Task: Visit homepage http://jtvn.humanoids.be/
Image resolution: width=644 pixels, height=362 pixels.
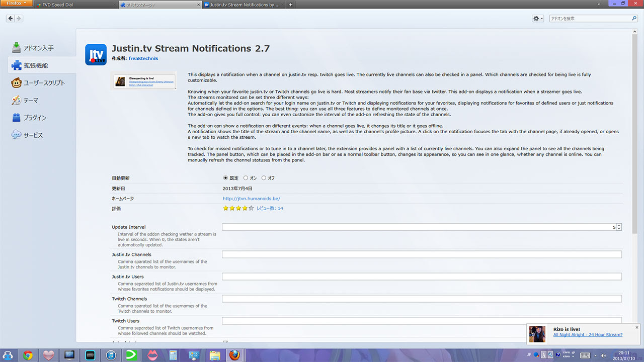Action: tap(252, 199)
